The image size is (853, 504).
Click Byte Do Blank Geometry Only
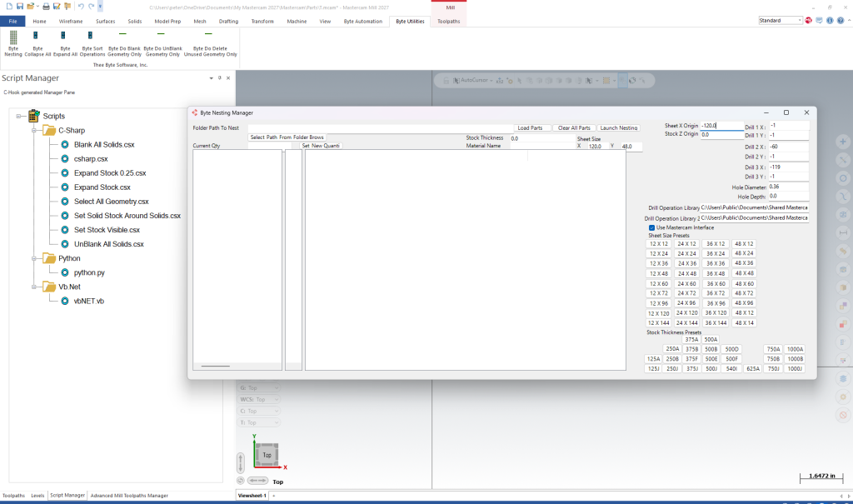coord(123,47)
